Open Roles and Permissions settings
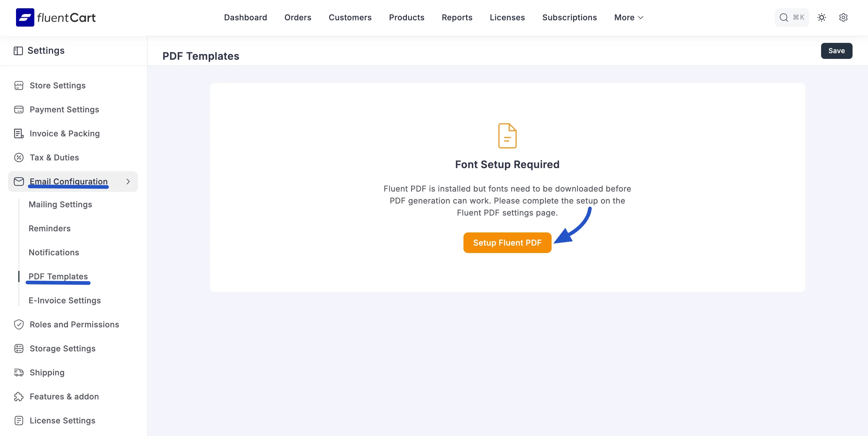The width and height of the screenshot is (868, 436). (74, 324)
